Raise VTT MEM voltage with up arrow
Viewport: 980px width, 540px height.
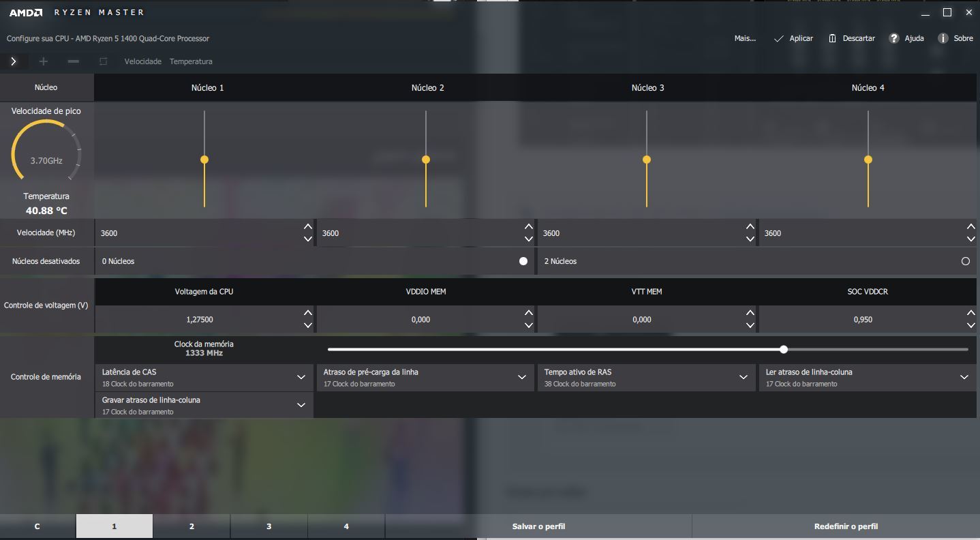750,313
